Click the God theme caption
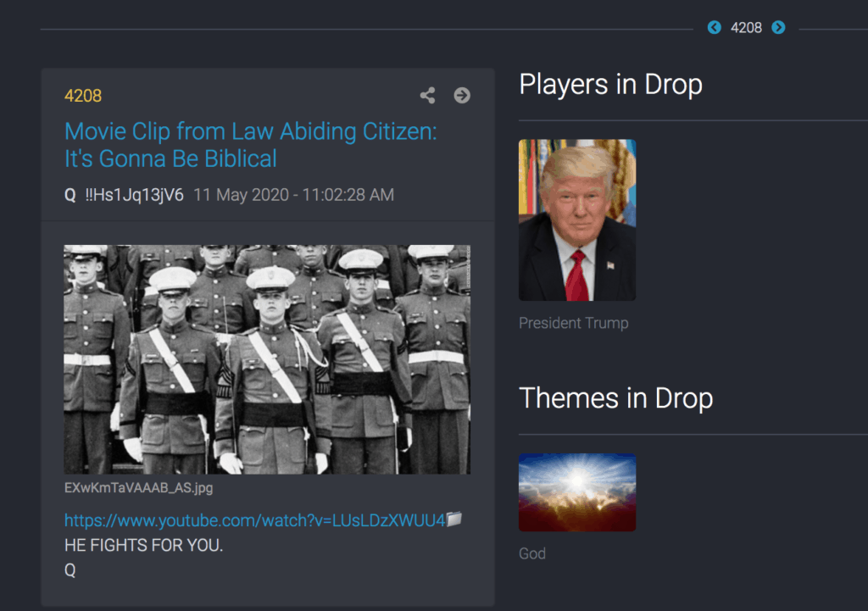 click(x=532, y=553)
